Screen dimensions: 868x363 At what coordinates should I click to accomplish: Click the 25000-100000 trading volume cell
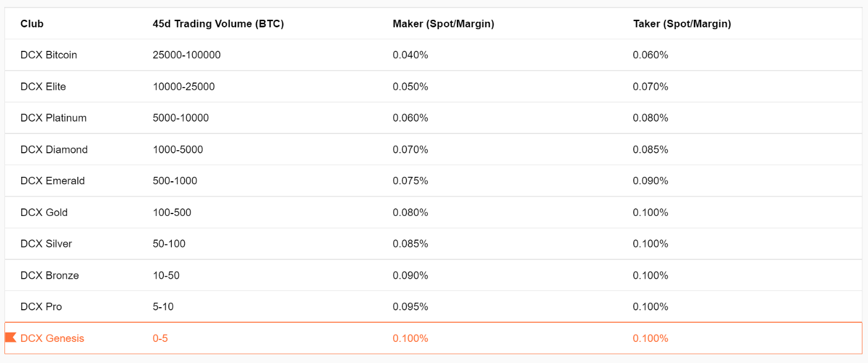coord(187,55)
